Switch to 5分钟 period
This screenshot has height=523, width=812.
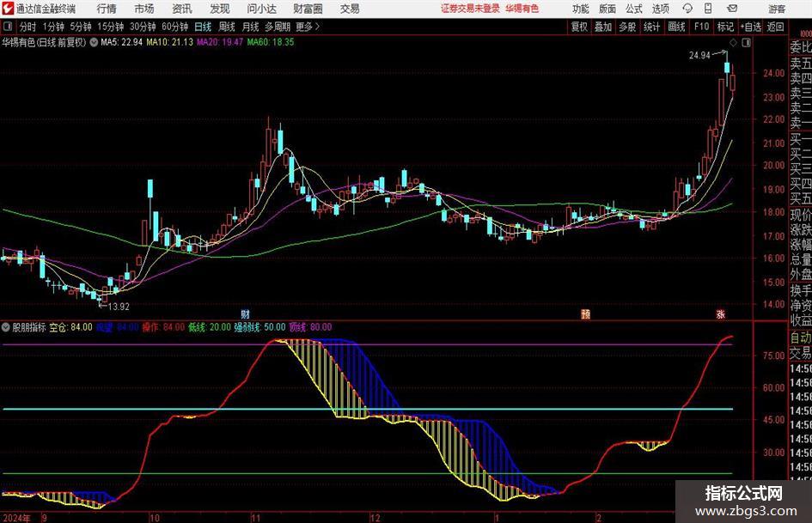[81, 27]
